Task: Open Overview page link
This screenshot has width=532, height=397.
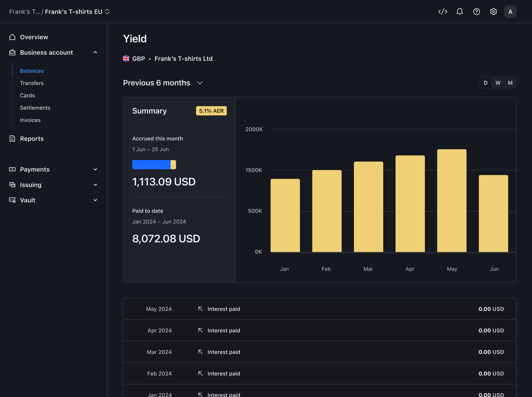Action: [34, 37]
